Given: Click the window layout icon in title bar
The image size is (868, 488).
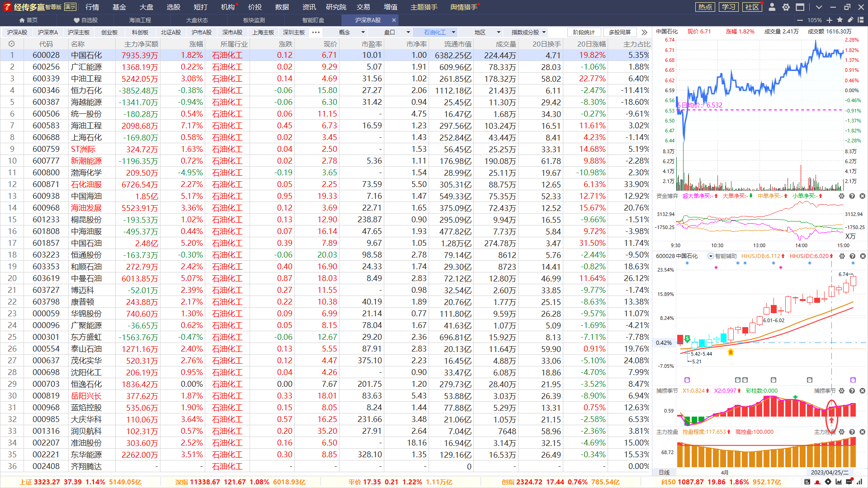Looking at the screenshot, I should [800, 7].
